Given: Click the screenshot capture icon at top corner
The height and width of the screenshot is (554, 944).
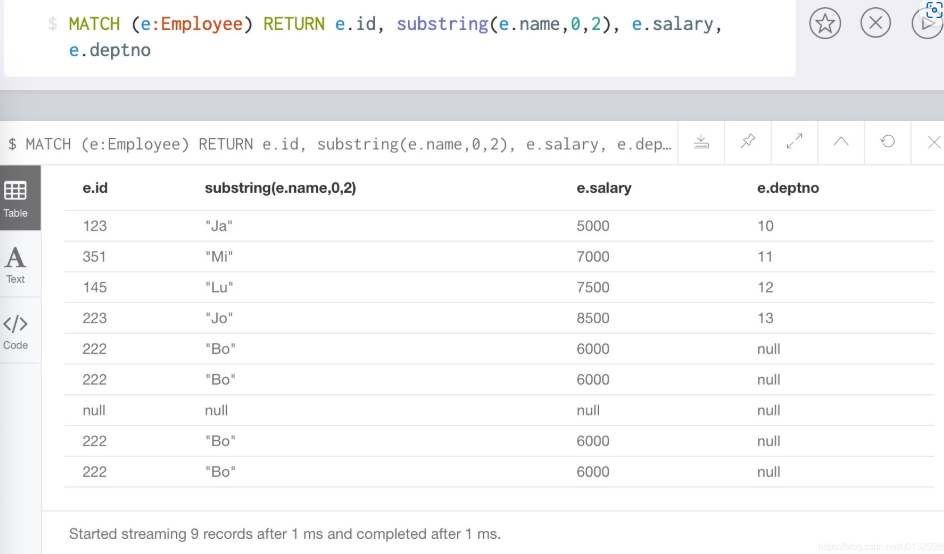Looking at the screenshot, I should click(934, 10).
